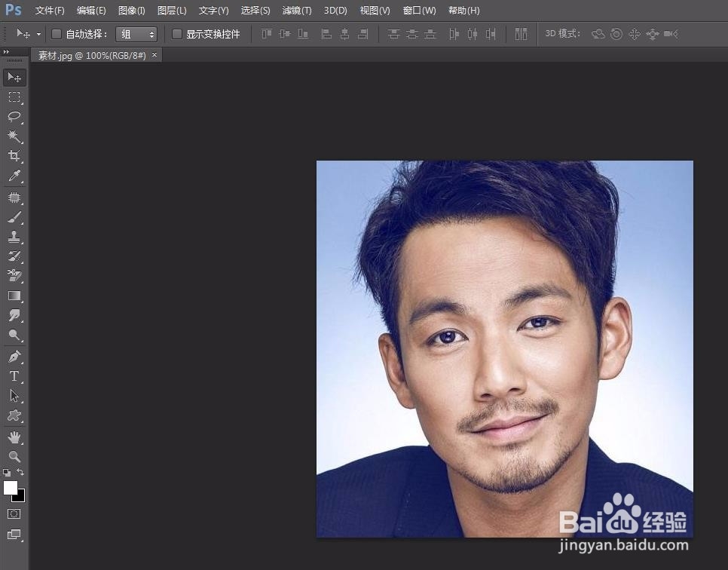Pick the Magic Wand tool
Image resolution: width=728 pixels, height=570 pixels.
[x=14, y=136]
